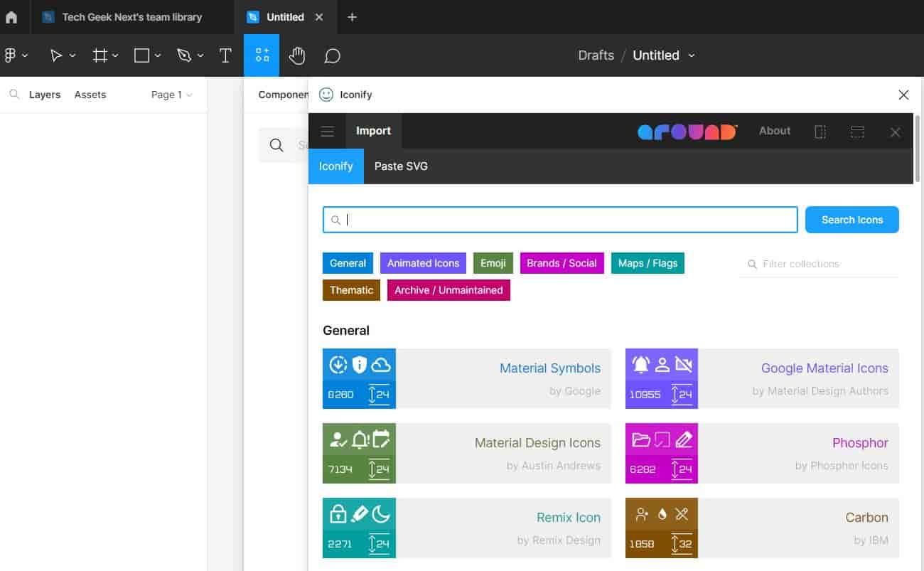Image resolution: width=924 pixels, height=571 pixels.
Task: Open the Material Design Icons collection
Action: tap(467, 453)
